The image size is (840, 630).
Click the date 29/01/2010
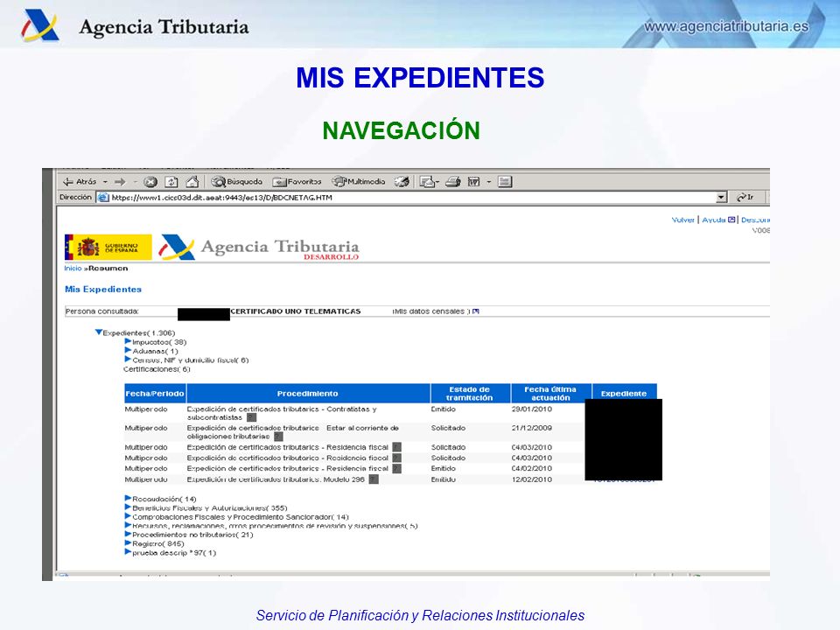tap(531, 409)
